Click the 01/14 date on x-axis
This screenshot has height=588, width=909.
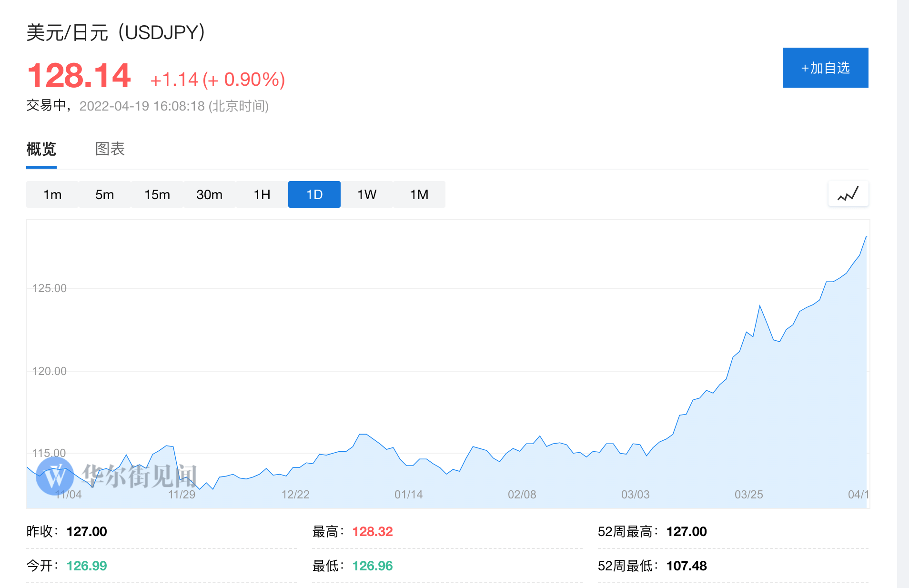click(x=408, y=495)
